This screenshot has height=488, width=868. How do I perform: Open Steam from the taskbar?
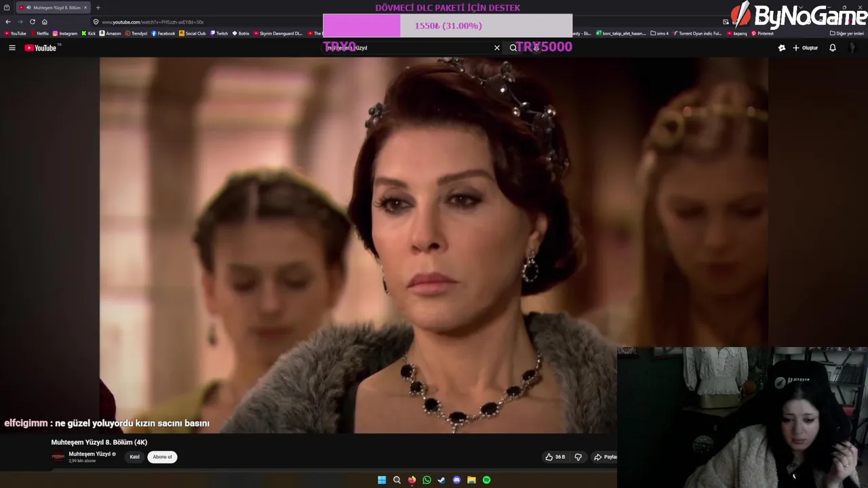pyautogui.click(x=441, y=480)
